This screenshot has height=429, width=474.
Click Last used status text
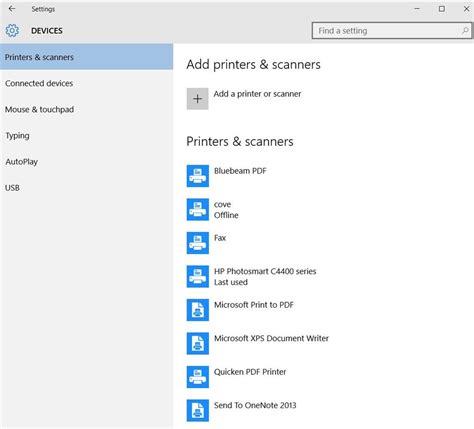[231, 282]
